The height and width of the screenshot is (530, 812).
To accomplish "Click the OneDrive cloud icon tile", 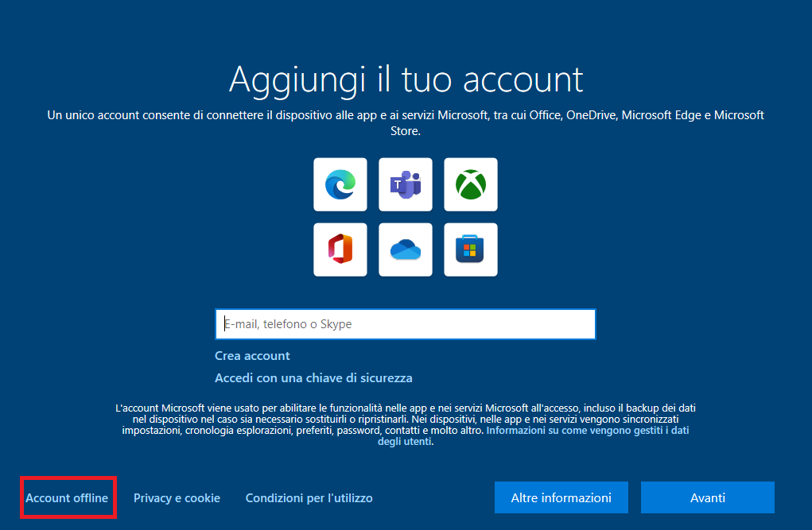I will tap(406, 250).
